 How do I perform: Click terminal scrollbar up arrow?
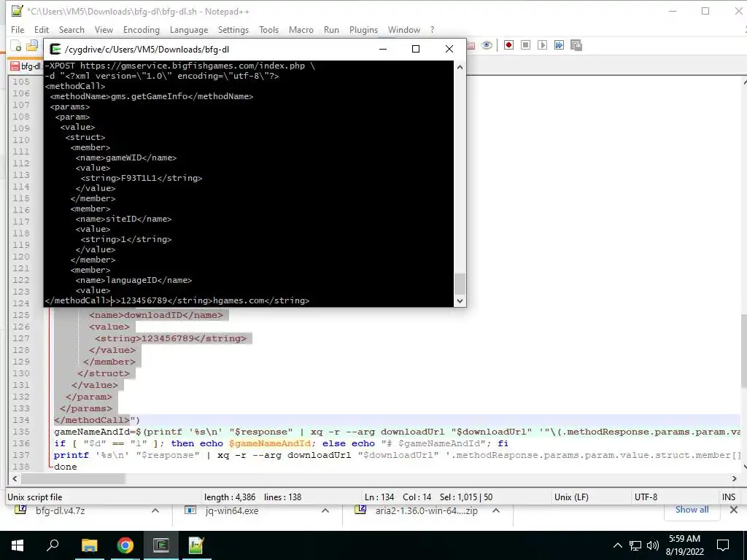click(x=460, y=67)
